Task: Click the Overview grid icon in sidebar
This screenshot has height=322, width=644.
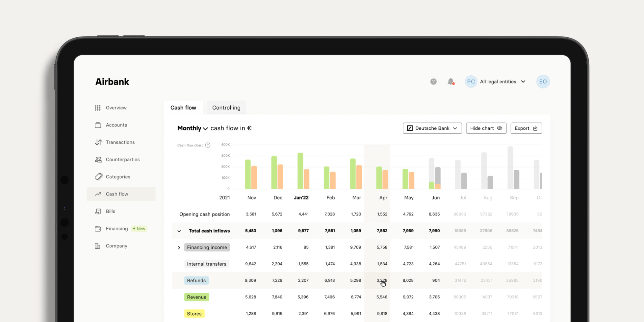Action: [98, 108]
